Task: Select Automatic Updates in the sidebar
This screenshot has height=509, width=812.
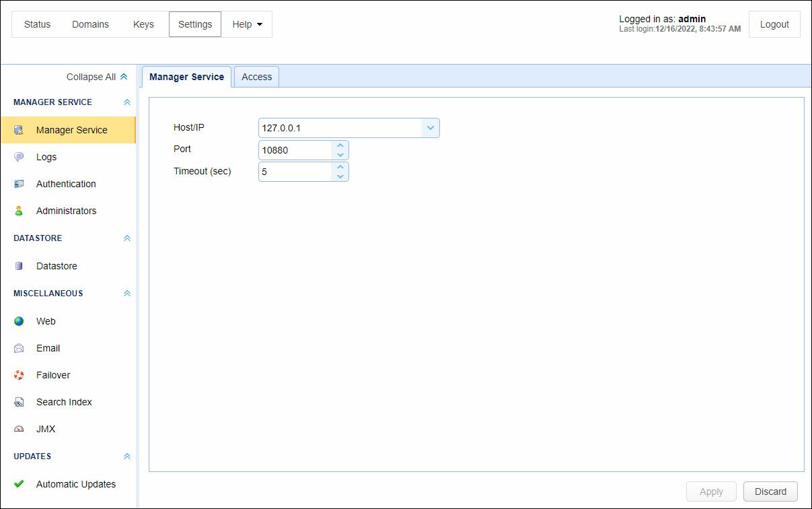Action: coord(68,484)
